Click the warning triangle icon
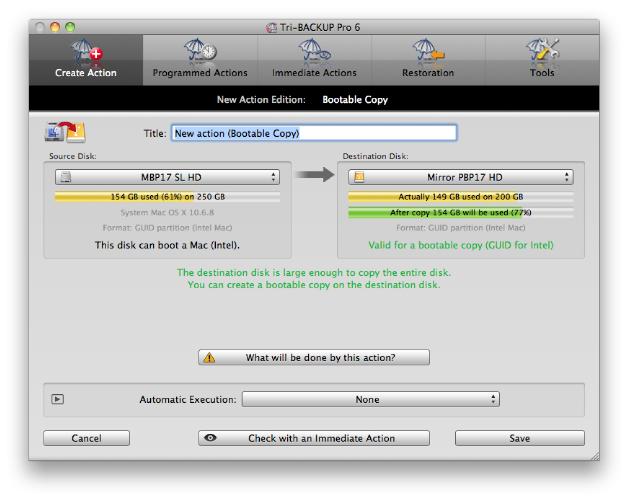Screen dimensions: 628x500 (209, 357)
